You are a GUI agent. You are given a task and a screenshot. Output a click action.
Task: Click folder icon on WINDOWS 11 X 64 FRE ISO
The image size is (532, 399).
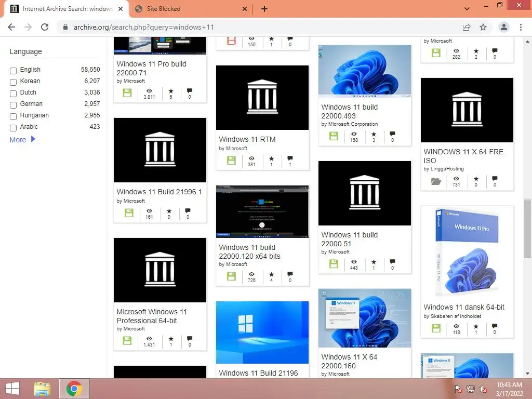coord(436,181)
